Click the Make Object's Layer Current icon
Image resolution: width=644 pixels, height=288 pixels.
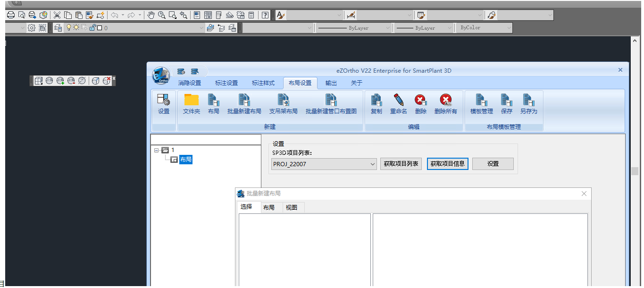point(210,28)
